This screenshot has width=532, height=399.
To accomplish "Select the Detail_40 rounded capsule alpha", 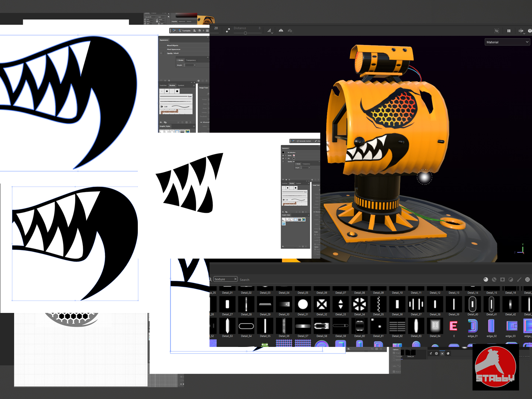I will coord(473,304).
